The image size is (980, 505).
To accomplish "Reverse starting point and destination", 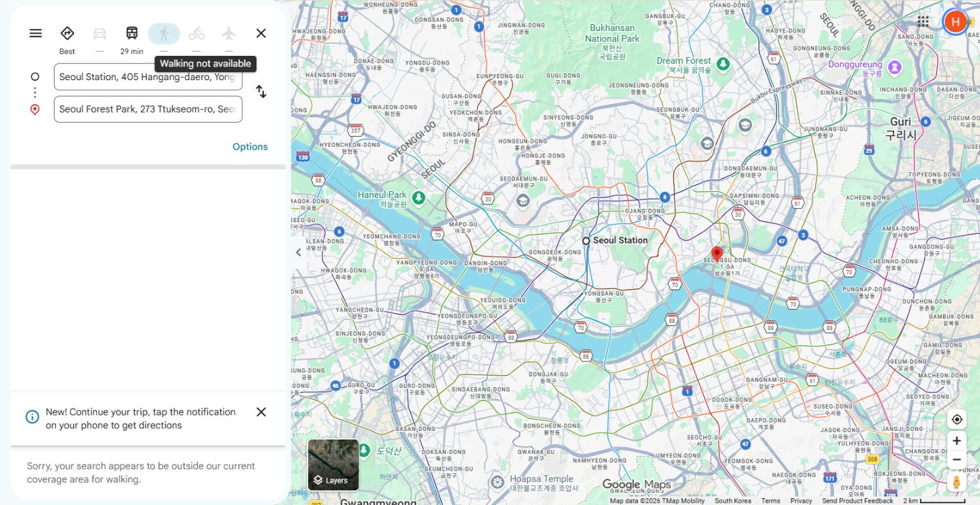I will coord(261,92).
